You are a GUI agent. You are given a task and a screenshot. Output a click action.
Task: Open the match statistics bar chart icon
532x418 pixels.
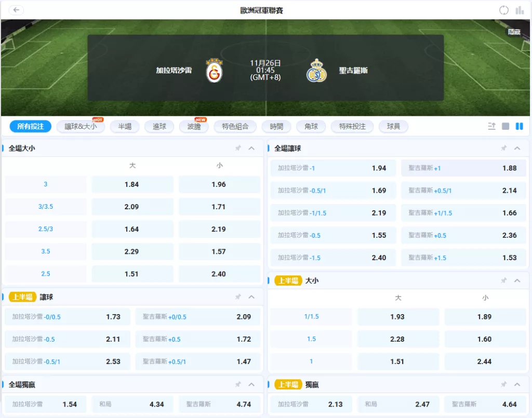pos(520,10)
